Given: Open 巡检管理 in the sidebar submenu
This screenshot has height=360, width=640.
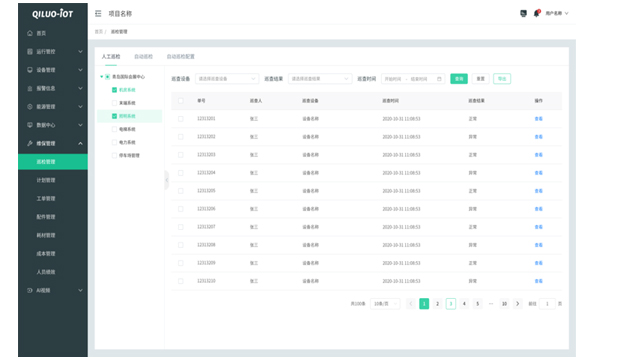Looking at the screenshot, I should [x=53, y=162].
